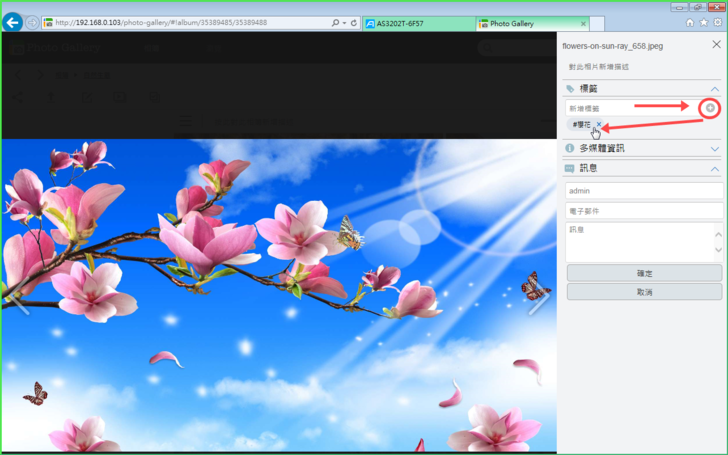
Task: Remove the #櫻花 tag
Action: tap(599, 125)
